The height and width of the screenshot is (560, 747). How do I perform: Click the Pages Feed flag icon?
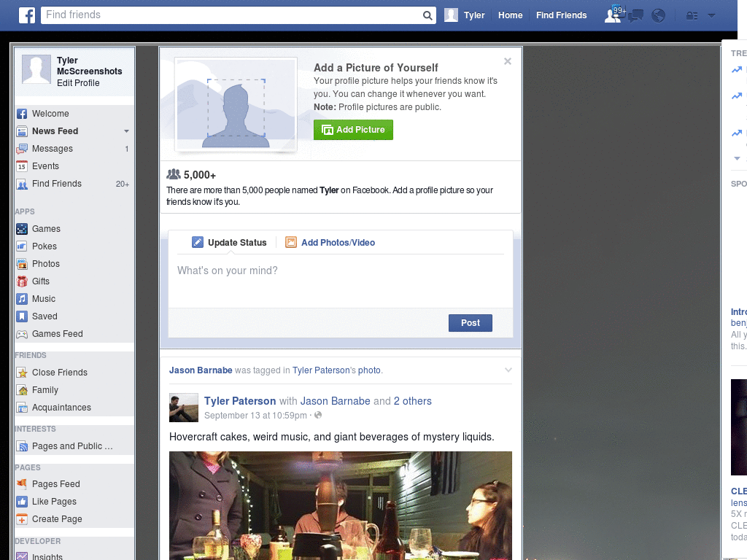click(22, 484)
